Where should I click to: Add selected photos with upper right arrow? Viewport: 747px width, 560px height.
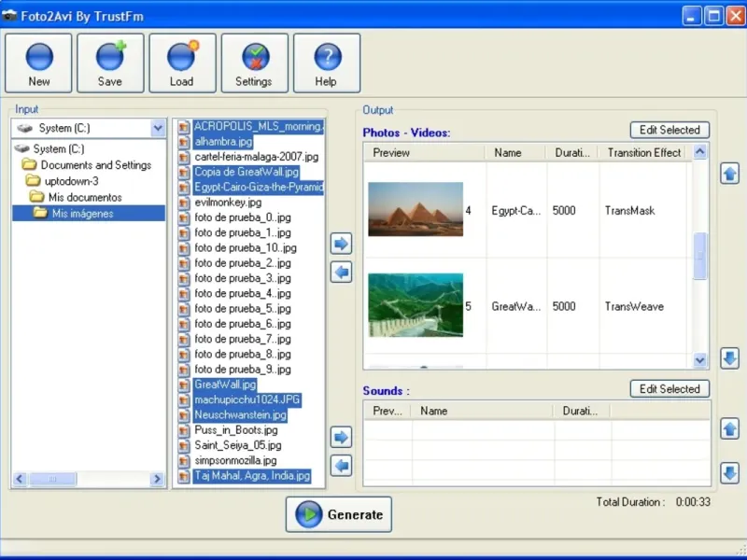[x=342, y=244]
